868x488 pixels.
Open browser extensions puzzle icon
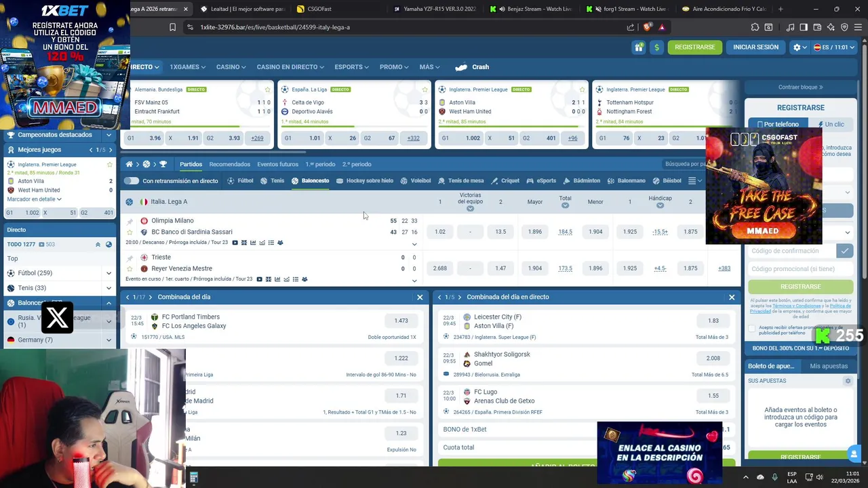pos(755,27)
